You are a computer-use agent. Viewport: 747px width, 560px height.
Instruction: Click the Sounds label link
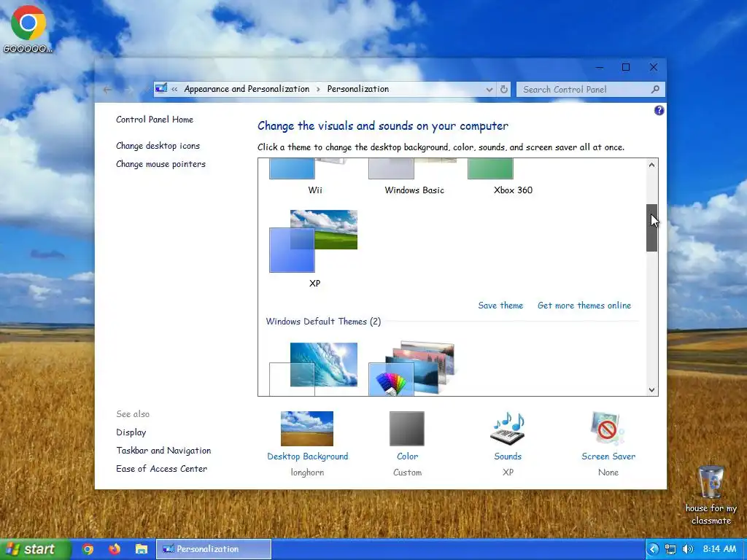point(508,456)
